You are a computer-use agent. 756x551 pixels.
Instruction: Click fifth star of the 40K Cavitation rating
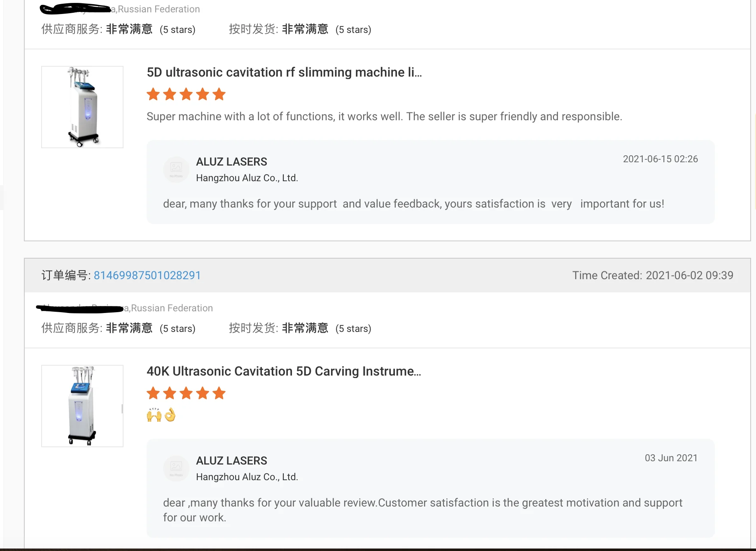pyautogui.click(x=219, y=393)
